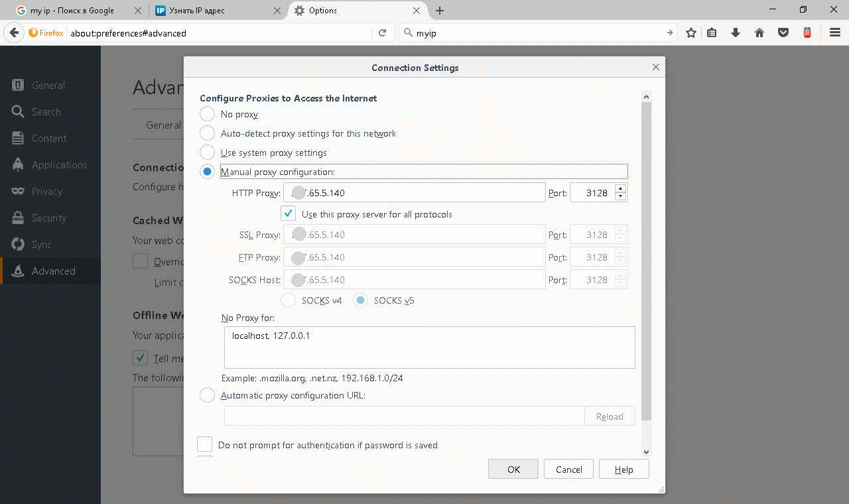Image resolution: width=849 pixels, height=504 pixels.
Task: Confirm proxy settings with OK
Action: click(513, 469)
